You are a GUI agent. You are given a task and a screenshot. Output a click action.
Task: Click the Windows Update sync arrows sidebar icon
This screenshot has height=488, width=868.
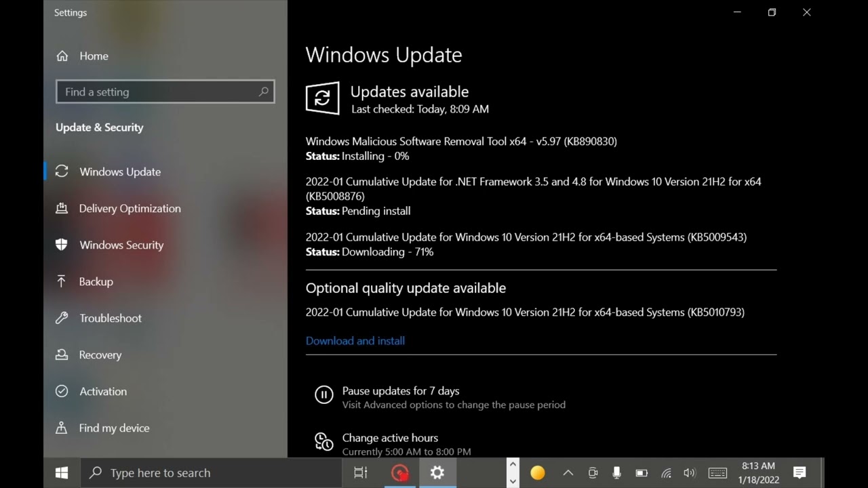[x=62, y=171]
